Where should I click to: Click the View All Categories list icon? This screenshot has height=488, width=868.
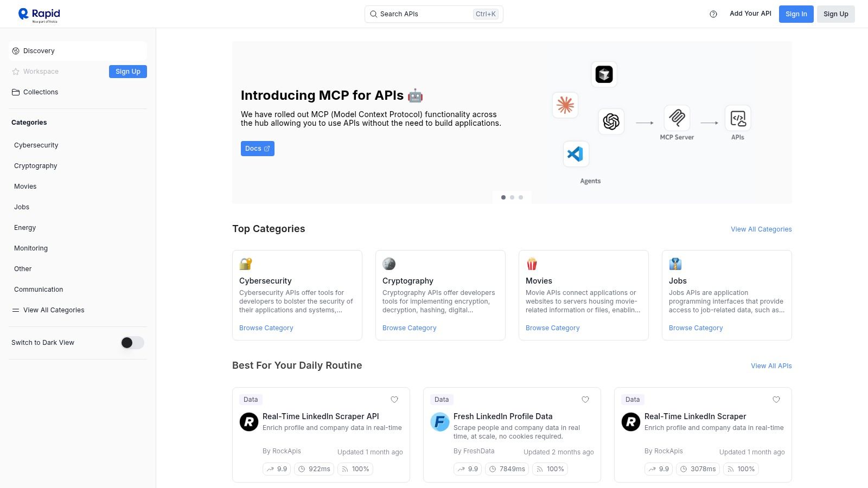[16, 310]
